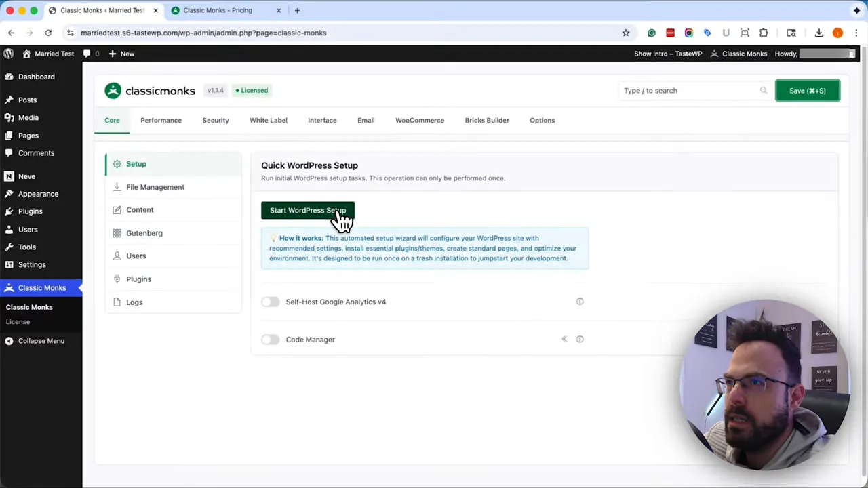Screen dimensions: 868x488
Task: Click info icon for Self-Host Google Analytics
Action: coord(580,302)
